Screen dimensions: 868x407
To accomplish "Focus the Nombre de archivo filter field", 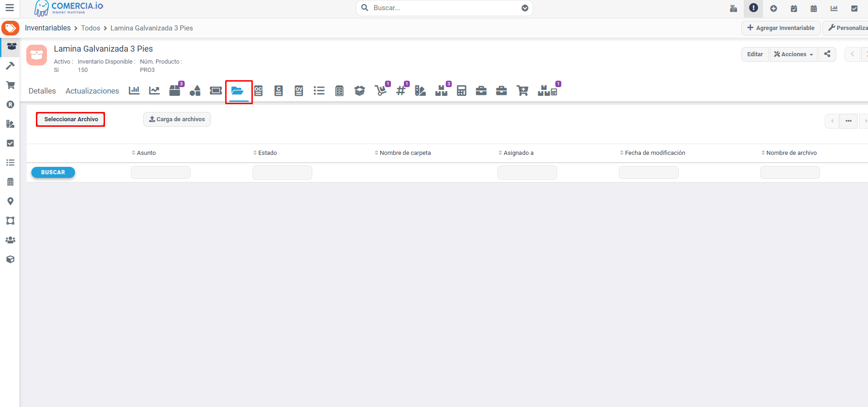I will click(x=790, y=172).
